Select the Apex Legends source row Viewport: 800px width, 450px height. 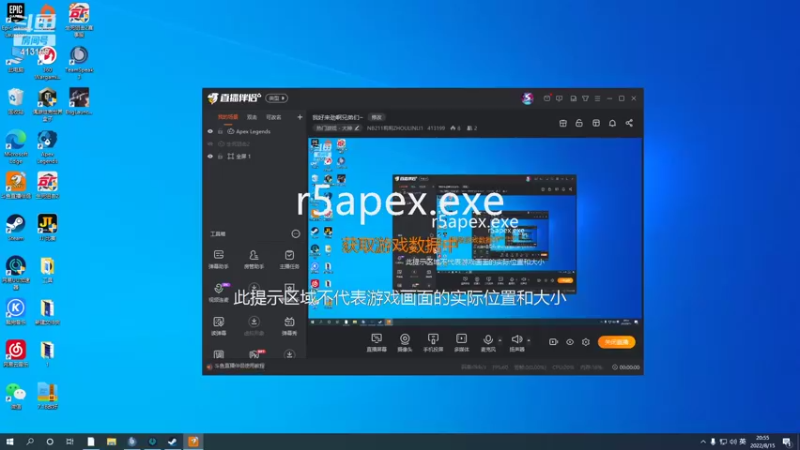(x=254, y=132)
